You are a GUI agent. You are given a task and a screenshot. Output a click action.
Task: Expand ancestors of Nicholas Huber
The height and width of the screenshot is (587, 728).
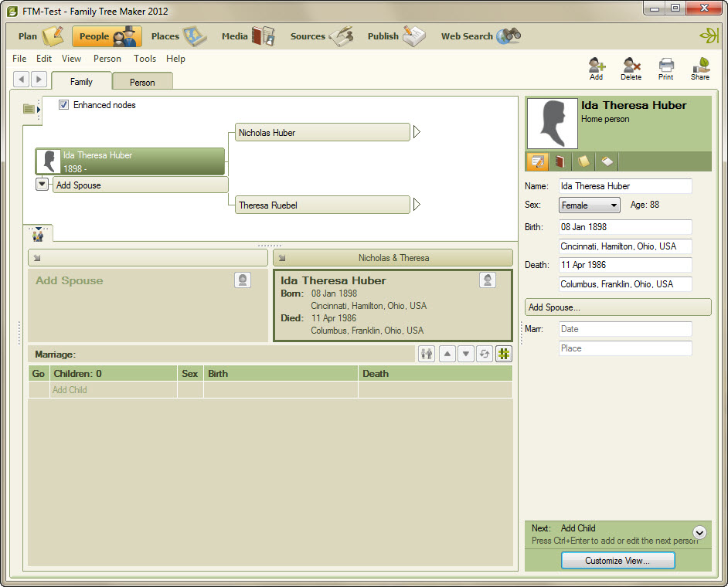click(x=417, y=132)
